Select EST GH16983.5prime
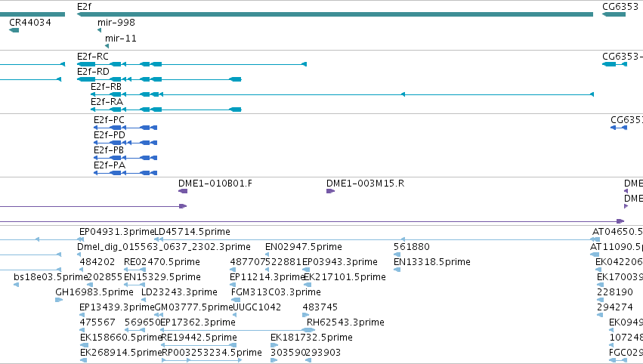This screenshot has width=643, height=364. pyautogui.click(x=94, y=292)
